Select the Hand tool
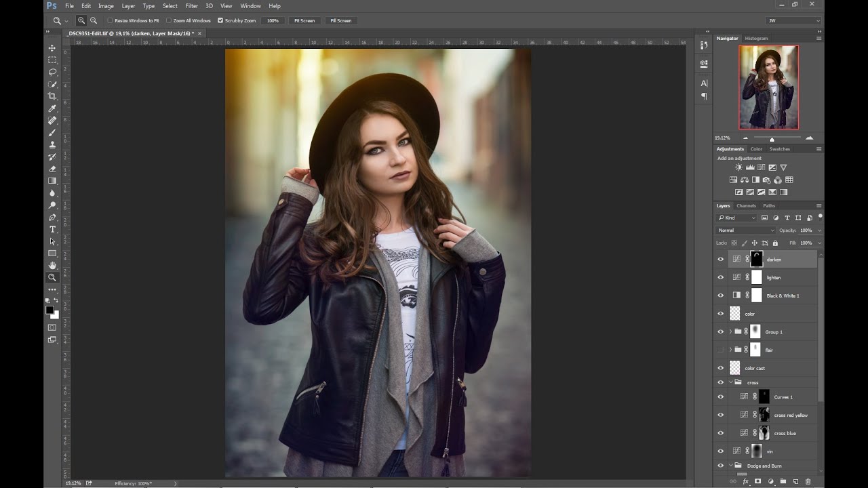Image resolution: width=868 pixels, height=488 pixels. [52, 265]
